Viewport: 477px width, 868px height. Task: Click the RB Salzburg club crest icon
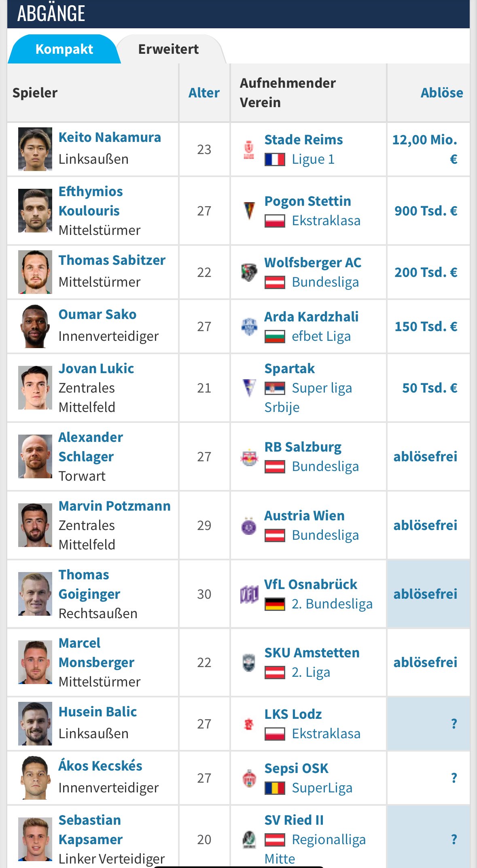click(x=249, y=457)
